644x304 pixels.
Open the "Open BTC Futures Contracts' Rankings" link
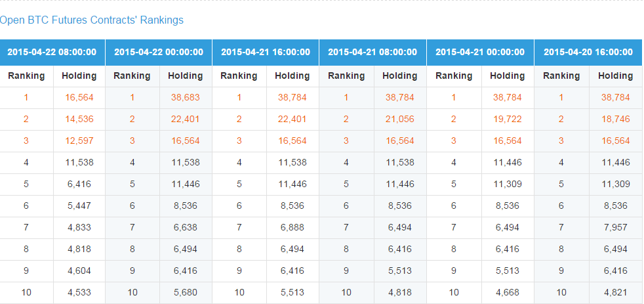click(92, 20)
